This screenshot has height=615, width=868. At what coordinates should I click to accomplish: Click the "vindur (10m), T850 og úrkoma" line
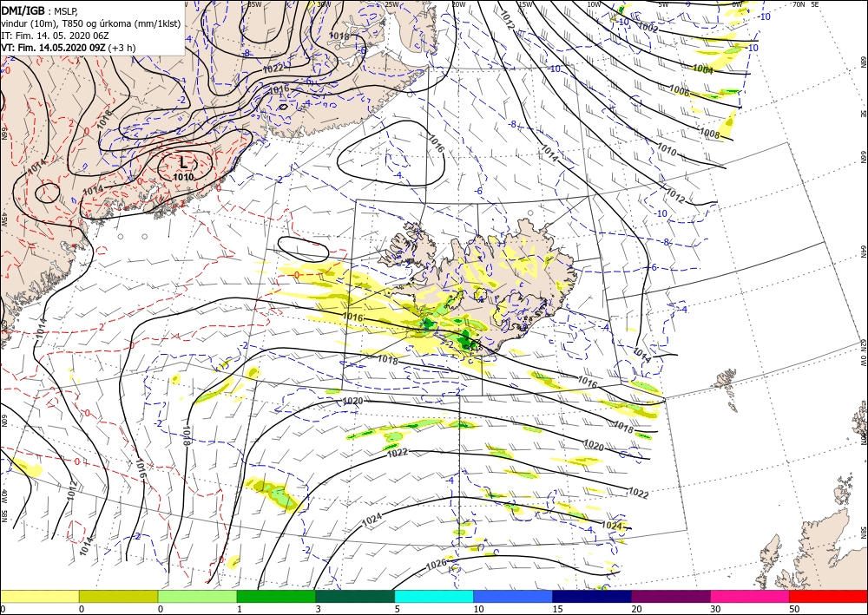pos(91,23)
